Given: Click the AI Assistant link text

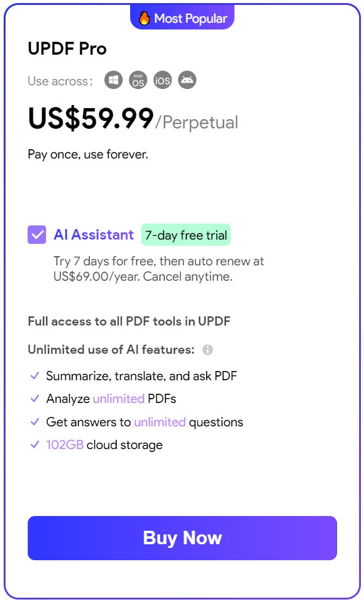Looking at the screenshot, I should tap(93, 235).
